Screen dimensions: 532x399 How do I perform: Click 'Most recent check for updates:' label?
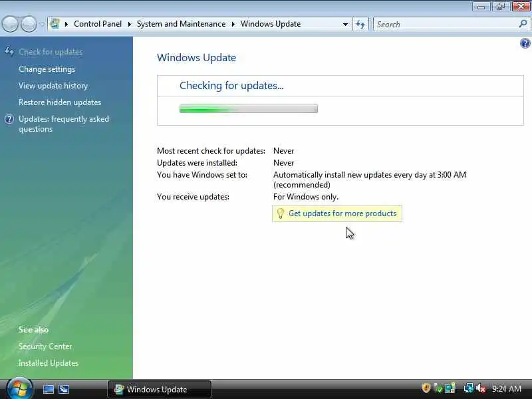point(211,151)
